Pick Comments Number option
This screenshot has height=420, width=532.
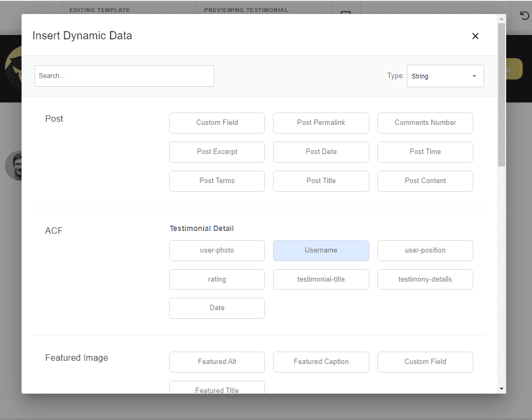point(425,123)
